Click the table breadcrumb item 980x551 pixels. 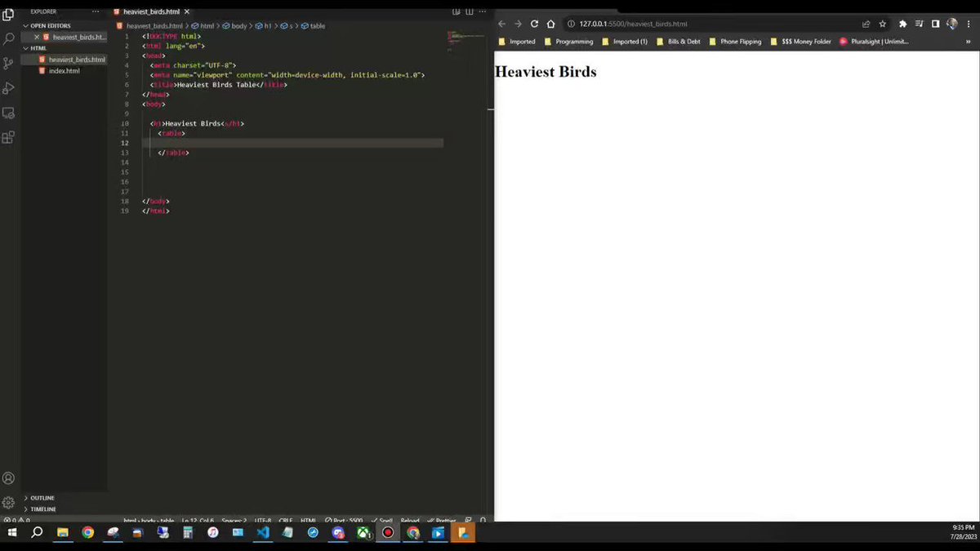314,26
